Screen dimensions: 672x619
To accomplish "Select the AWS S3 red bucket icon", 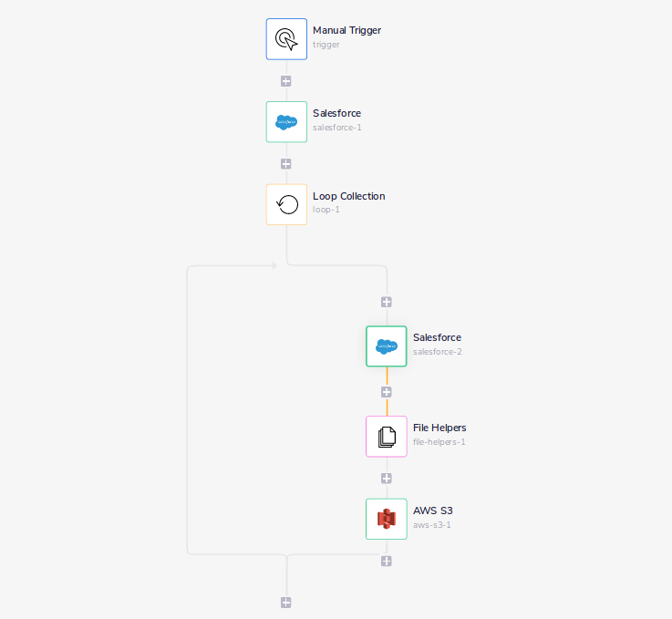I will pyautogui.click(x=387, y=519).
